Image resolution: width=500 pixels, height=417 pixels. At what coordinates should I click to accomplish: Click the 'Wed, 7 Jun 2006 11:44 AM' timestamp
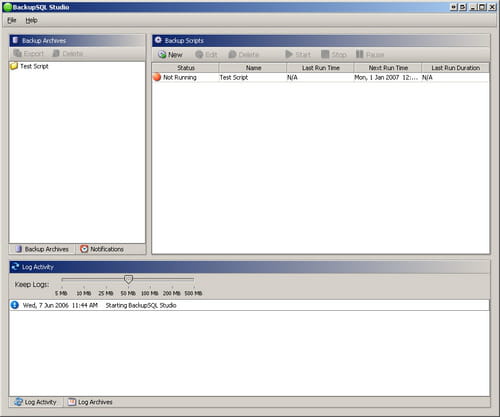coord(60,305)
